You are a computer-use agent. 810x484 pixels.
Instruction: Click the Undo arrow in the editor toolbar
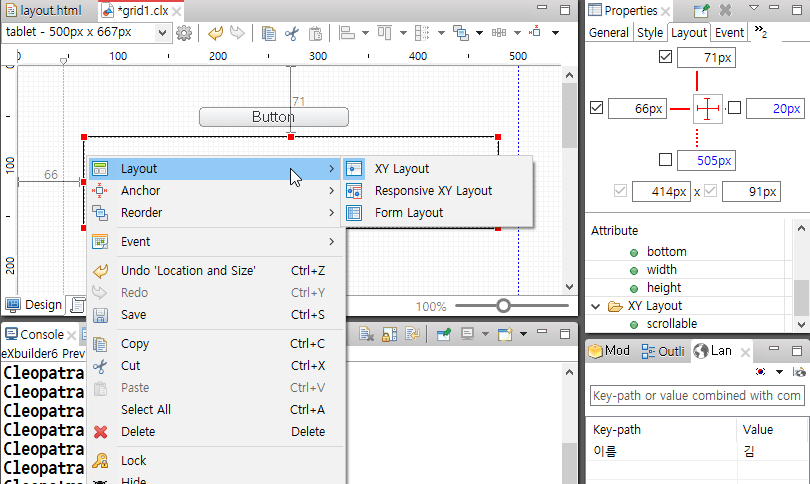pyautogui.click(x=215, y=33)
